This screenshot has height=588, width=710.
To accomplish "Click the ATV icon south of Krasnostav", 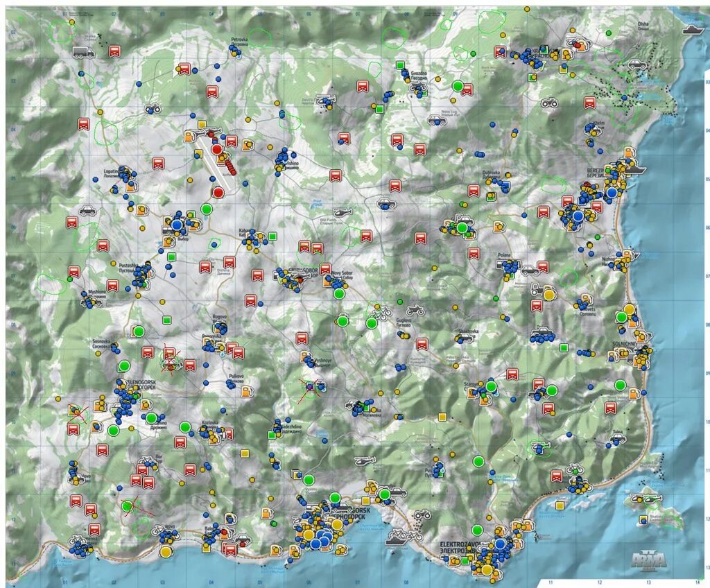I will coord(549,103).
